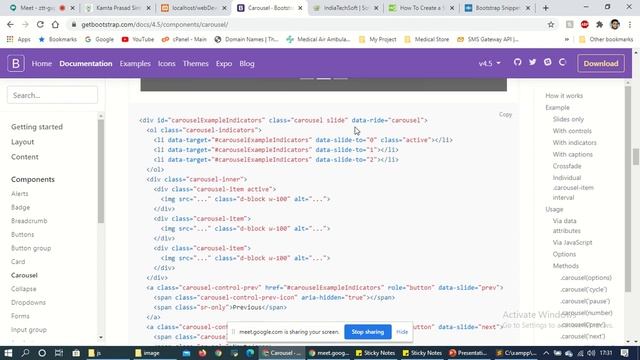Open Icons in the navbar

click(x=167, y=63)
